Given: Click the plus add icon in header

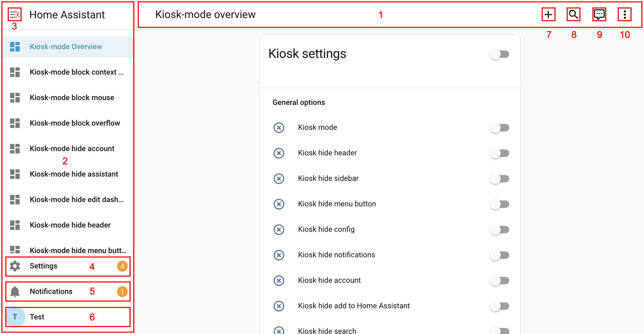Looking at the screenshot, I should click(548, 15).
